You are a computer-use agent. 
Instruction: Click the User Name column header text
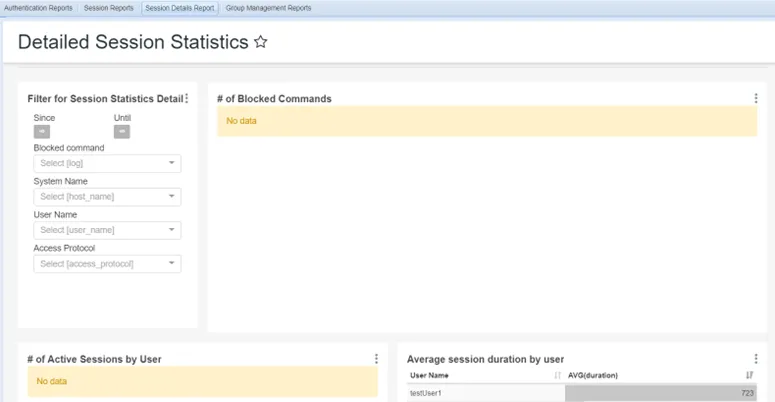(x=429, y=375)
